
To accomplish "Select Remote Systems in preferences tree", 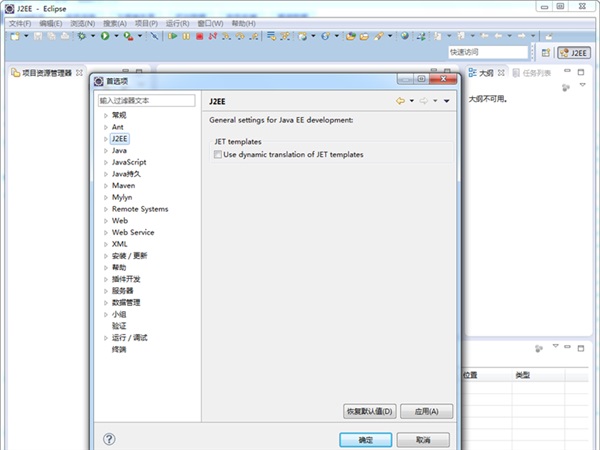I will pos(140,209).
